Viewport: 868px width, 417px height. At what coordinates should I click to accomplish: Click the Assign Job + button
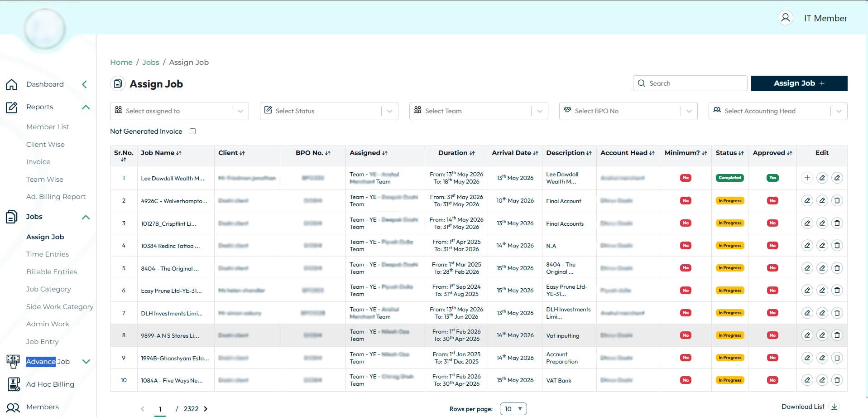[799, 83]
